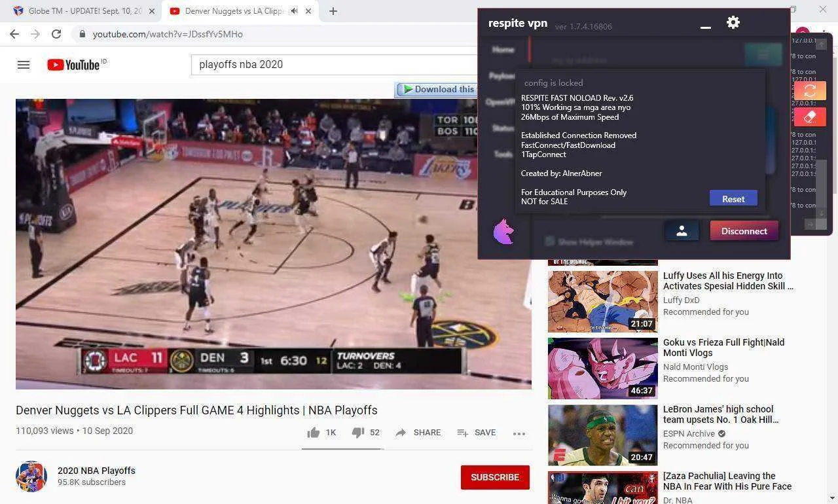Click 'config is locked' text
Screen dimensions: 838x504
[553, 83]
